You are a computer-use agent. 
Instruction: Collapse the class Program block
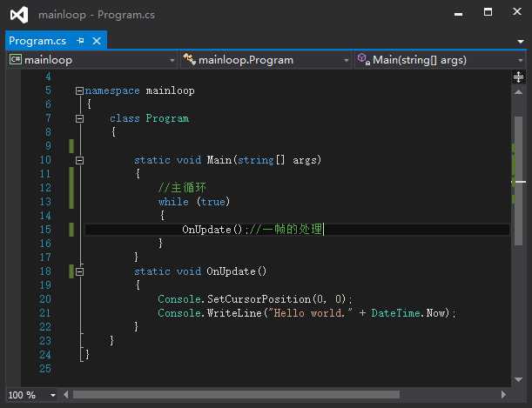(79, 118)
